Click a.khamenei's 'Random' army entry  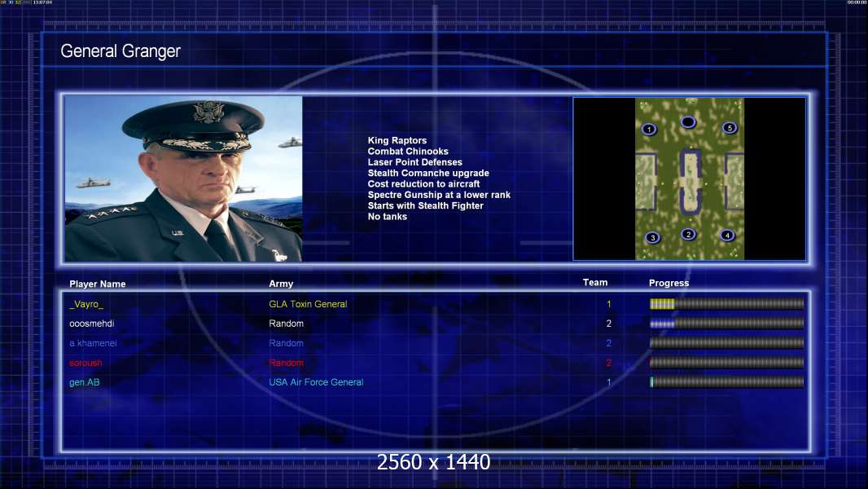pos(286,343)
